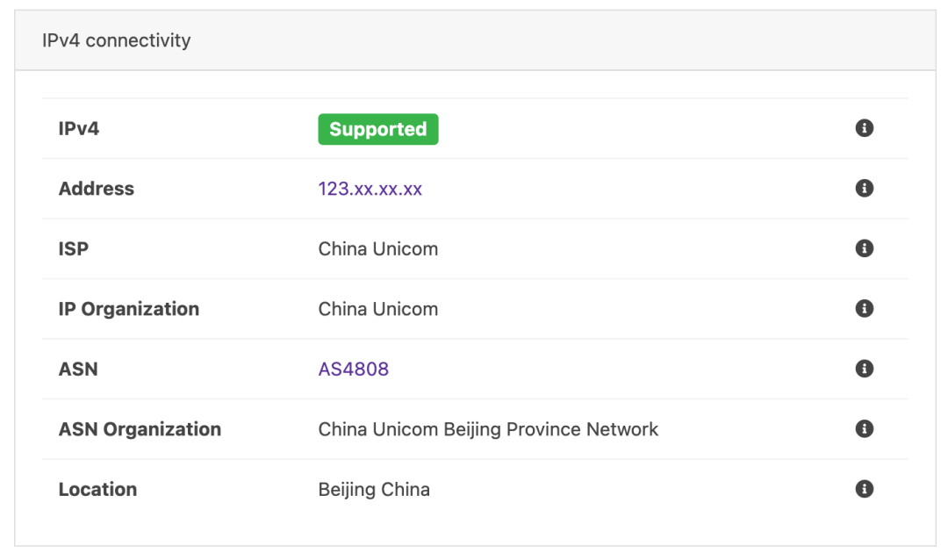Click the green Supported badge

pyautogui.click(x=377, y=129)
